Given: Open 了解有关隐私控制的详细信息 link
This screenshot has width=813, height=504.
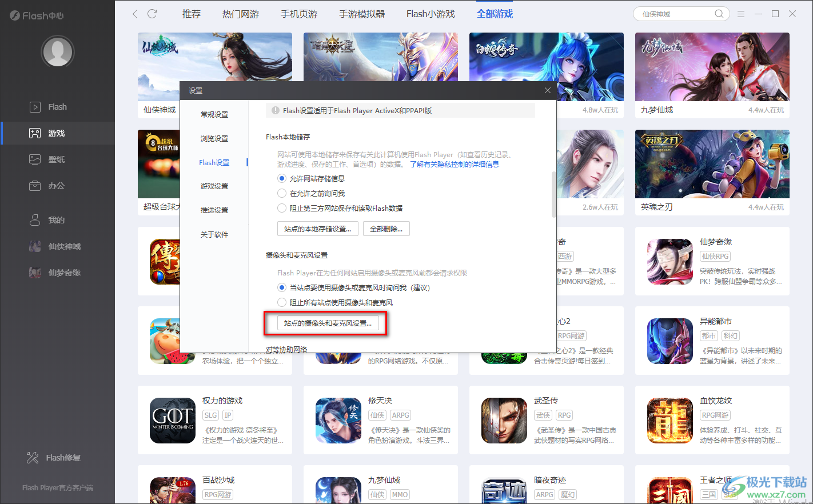Looking at the screenshot, I should click(455, 165).
